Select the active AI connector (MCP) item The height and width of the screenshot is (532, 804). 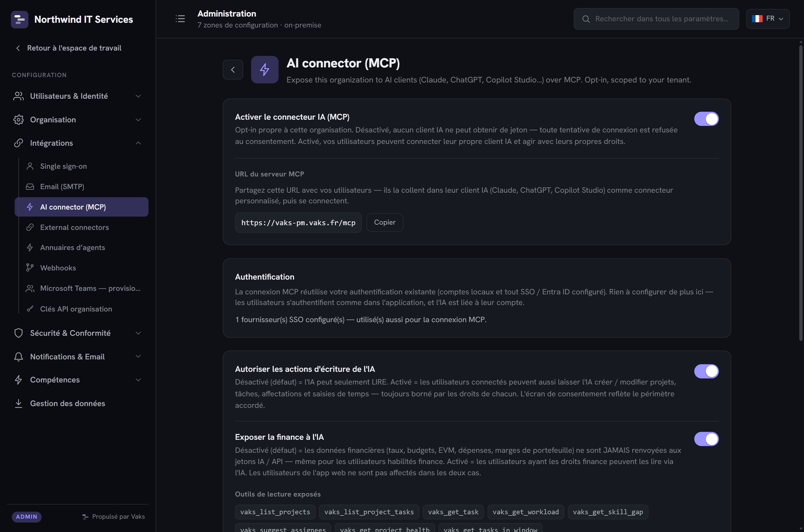click(x=81, y=207)
